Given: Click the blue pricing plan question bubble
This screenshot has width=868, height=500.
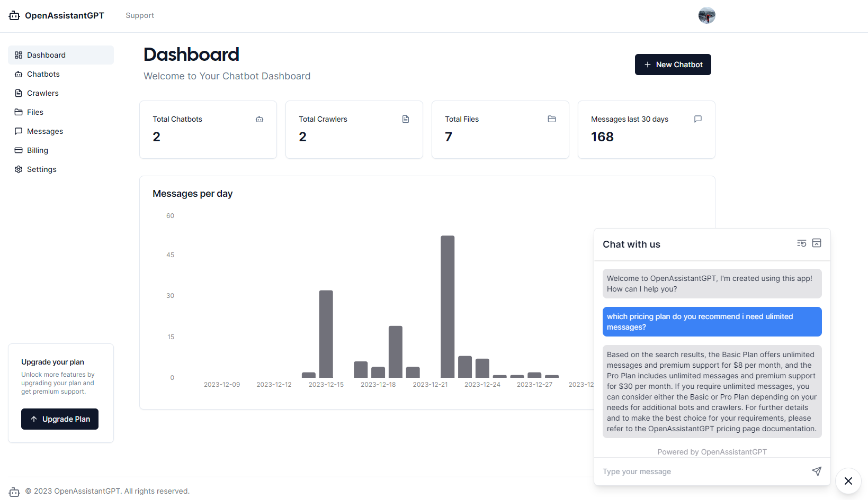Looking at the screenshot, I should click(712, 322).
